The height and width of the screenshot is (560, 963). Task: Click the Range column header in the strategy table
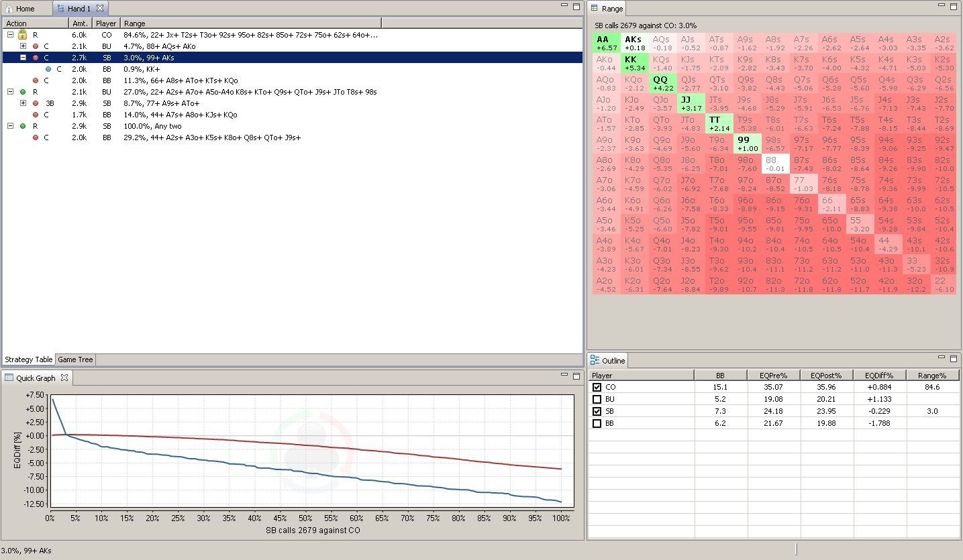(x=251, y=23)
